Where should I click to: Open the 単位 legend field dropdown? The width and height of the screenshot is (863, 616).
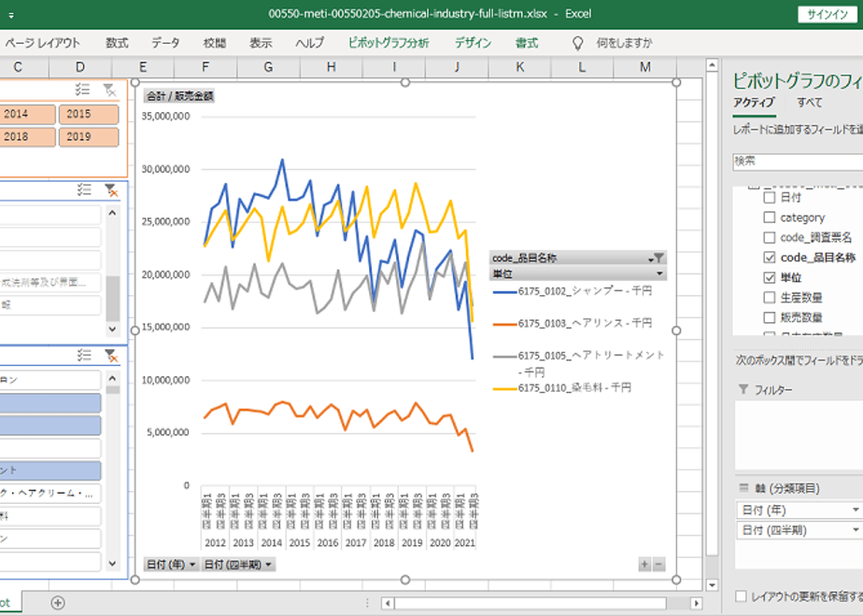pyautogui.click(x=658, y=273)
